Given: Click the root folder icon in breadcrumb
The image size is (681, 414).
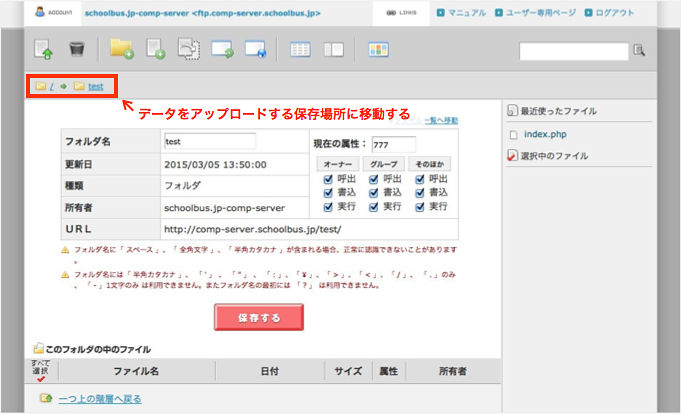Looking at the screenshot, I should tap(40, 86).
